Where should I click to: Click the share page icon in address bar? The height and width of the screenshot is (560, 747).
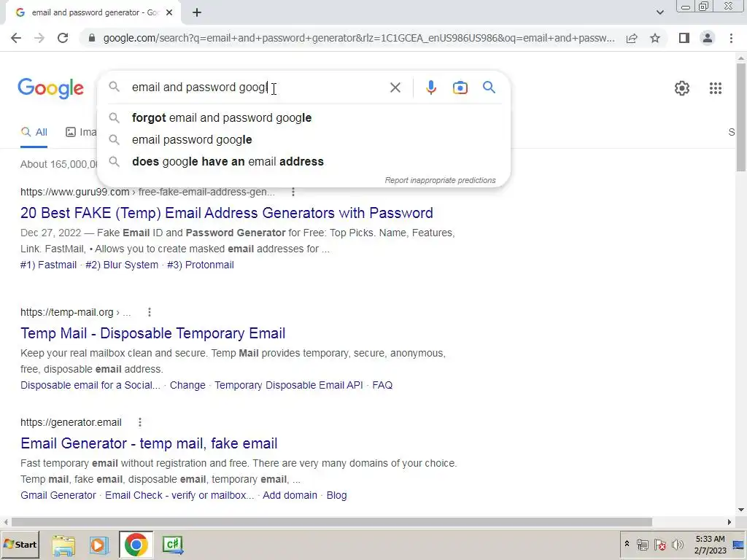pyautogui.click(x=632, y=38)
